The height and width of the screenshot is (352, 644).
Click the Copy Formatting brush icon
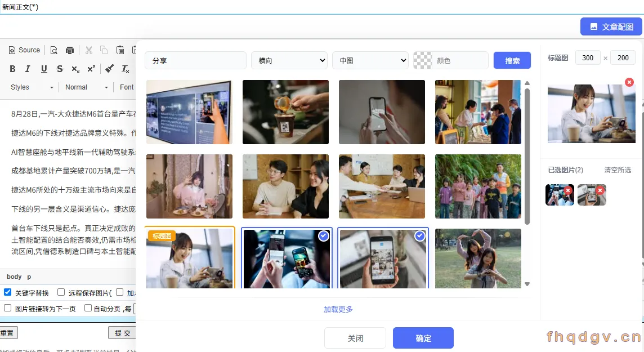(x=109, y=69)
